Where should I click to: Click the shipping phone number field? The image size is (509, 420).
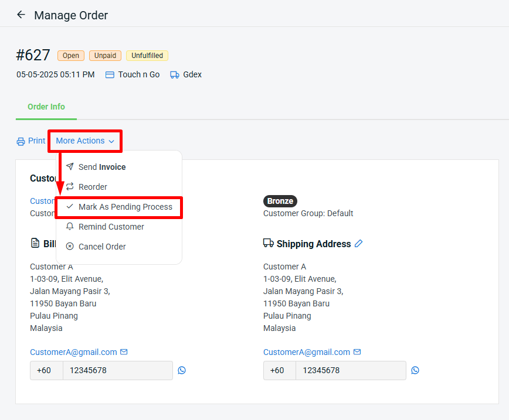coord(350,371)
